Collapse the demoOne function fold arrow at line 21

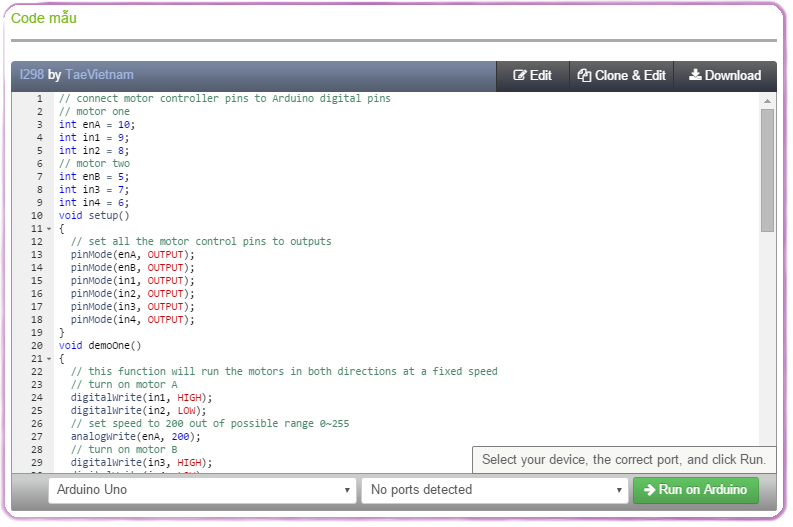click(48, 359)
